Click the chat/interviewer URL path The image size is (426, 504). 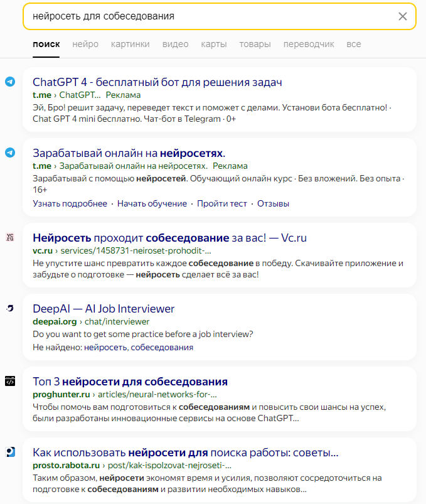tap(117, 322)
